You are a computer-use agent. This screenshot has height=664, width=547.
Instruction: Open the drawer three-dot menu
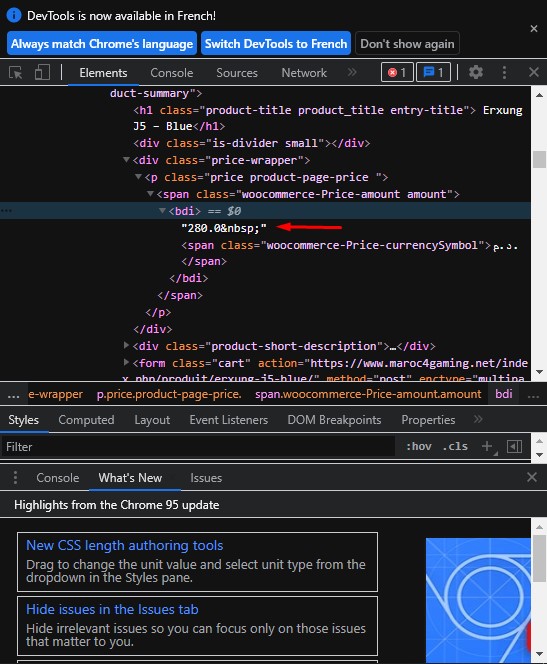(x=15, y=477)
